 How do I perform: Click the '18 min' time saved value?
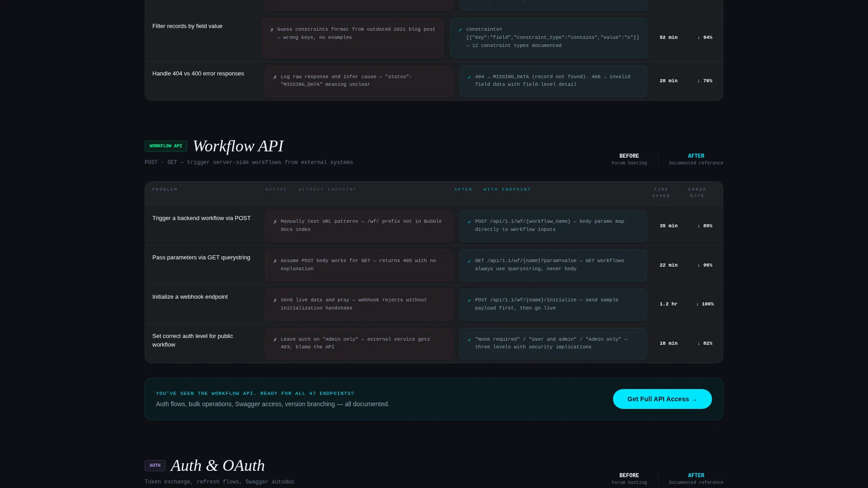[668, 343]
